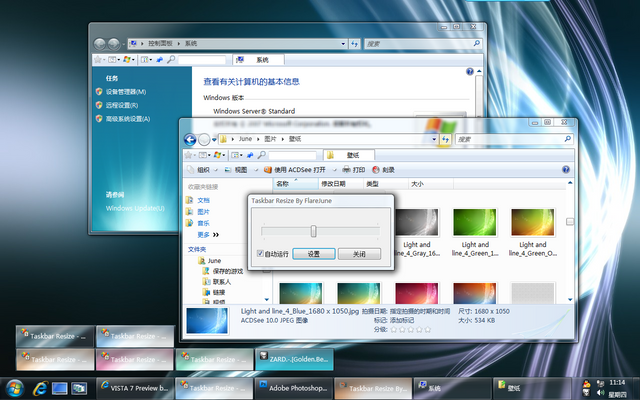Click the favorites star in wallpaper window toolbar
640x400 pixels.
pyautogui.click(x=188, y=155)
